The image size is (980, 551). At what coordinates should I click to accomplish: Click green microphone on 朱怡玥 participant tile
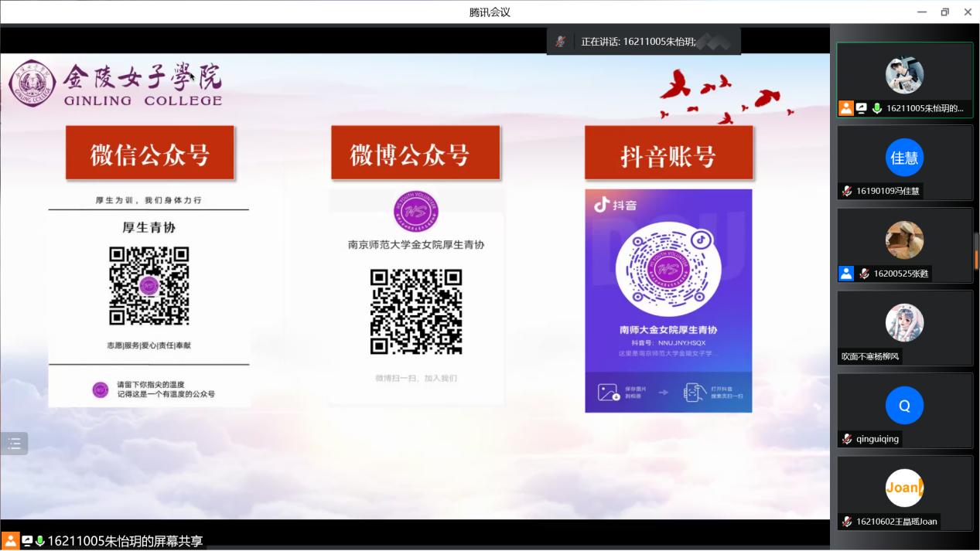877,108
